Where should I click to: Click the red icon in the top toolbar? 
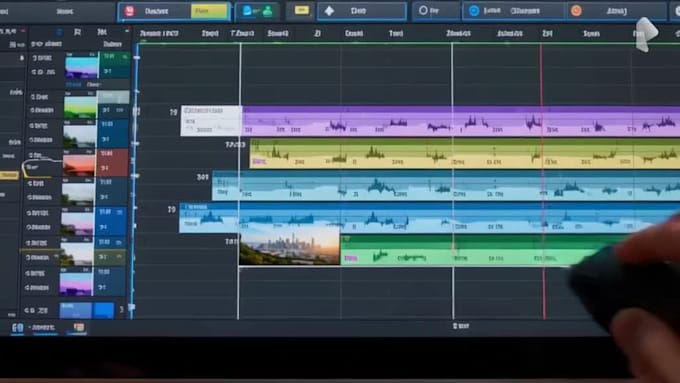click(129, 11)
